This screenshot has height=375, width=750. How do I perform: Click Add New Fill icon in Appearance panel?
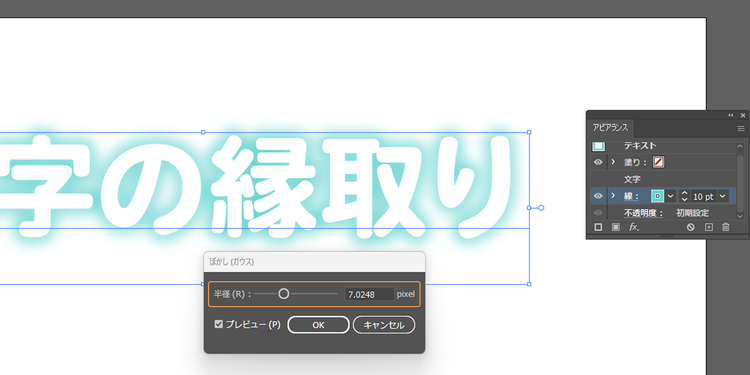click(616, 227)
